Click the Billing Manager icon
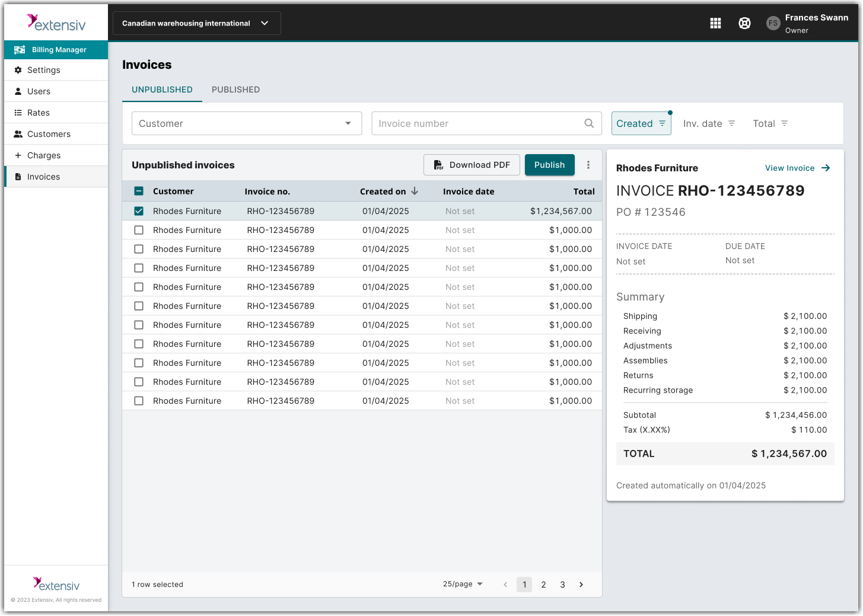Image resolution: width=863 pixels, height=616 pixels. (x=20, y=50)
